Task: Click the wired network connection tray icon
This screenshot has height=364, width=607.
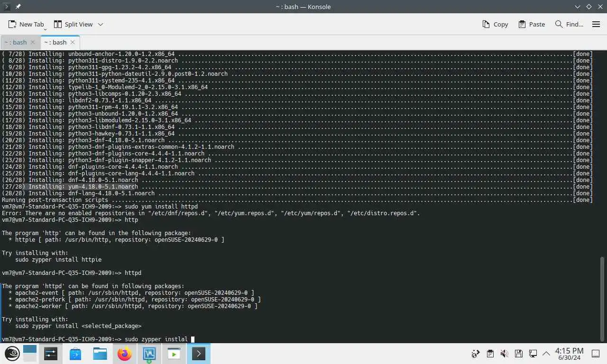Action: pos(533,354)
